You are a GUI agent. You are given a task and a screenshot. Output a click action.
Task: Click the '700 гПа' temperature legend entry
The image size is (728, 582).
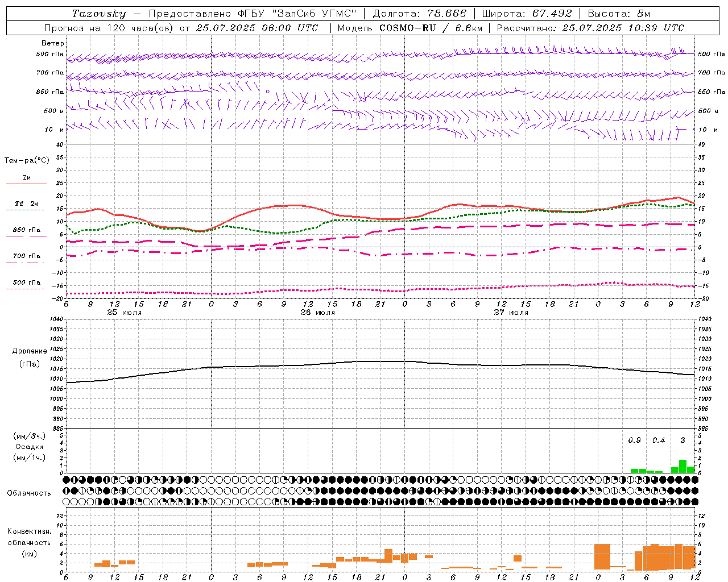click(26, 256)
